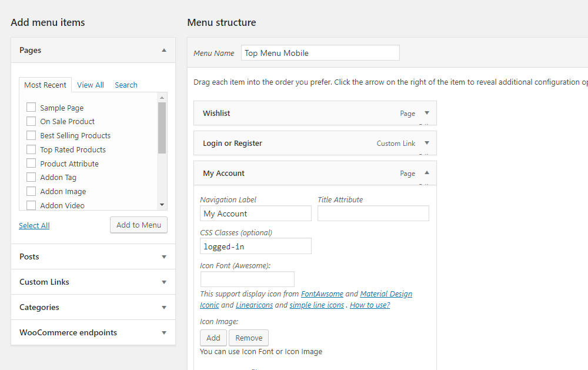Open the Linearicons link
The image size is (588, 370).
[x=254, y=305]
